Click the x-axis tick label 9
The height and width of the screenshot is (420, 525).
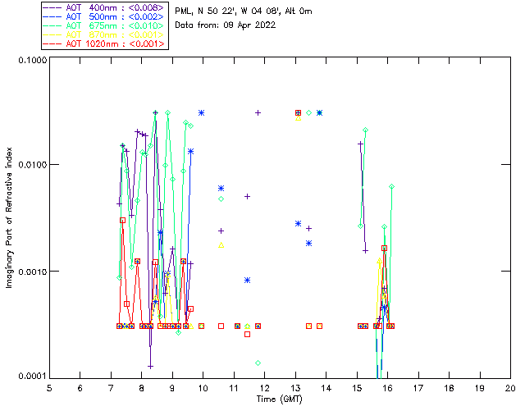point(172,388)
